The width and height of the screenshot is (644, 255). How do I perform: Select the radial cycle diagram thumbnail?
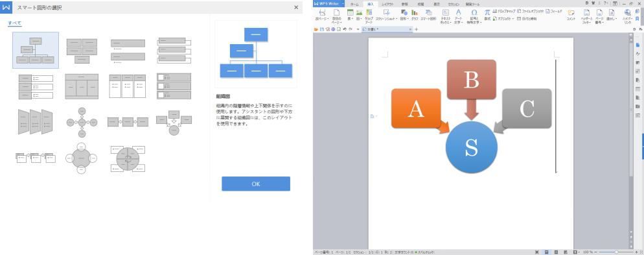(x=82, y=122)
